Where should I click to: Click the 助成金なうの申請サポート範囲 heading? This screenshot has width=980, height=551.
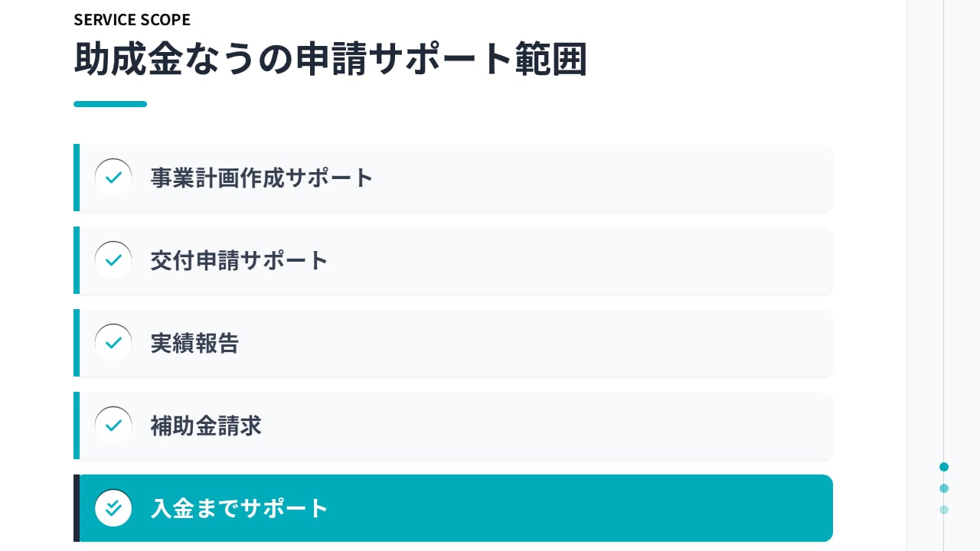click(x=330, y=60)
